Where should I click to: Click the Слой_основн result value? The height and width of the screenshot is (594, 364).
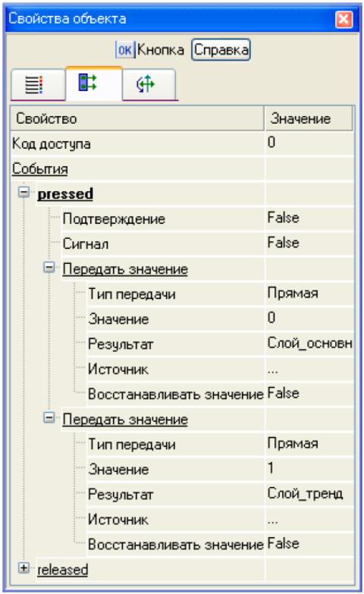click(x=309, y=343)
